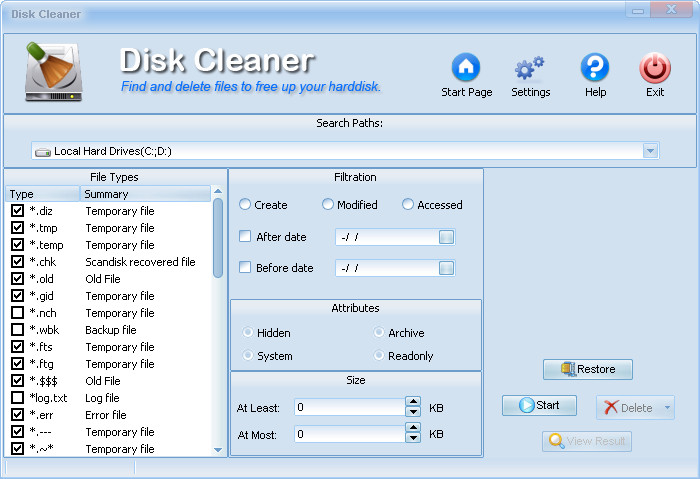The width and height of the screenshot is (700, 479).
Task: Click the Restore button
Action: pos(588,369)
